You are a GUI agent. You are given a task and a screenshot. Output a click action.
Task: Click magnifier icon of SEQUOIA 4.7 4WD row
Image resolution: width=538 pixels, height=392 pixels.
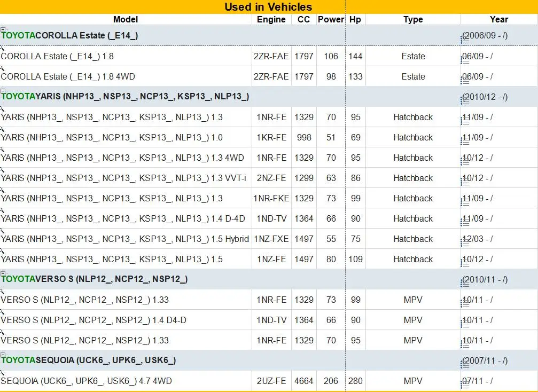point(2,372)
